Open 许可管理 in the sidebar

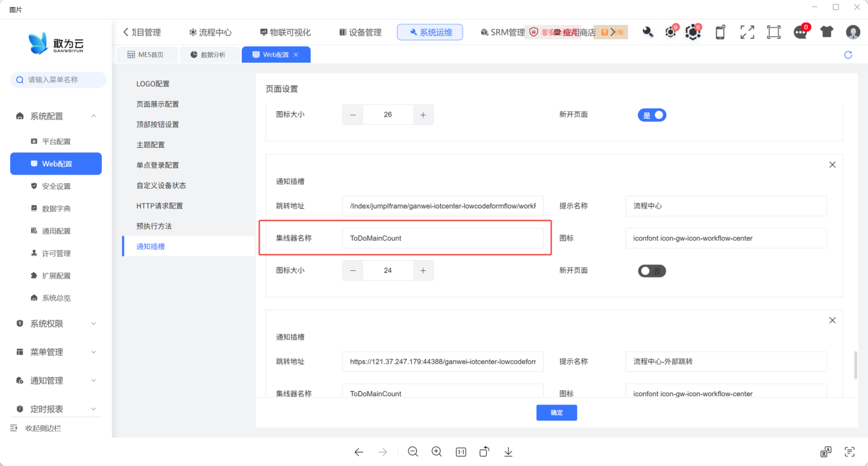56,254
